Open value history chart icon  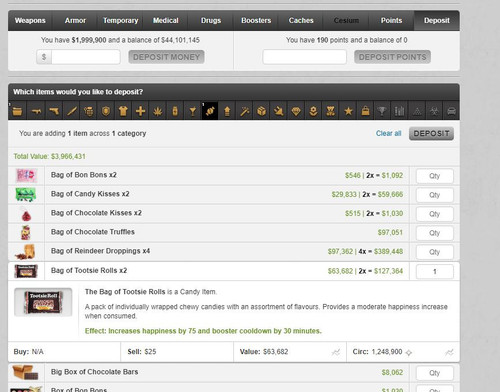click(x=336, y=352)
